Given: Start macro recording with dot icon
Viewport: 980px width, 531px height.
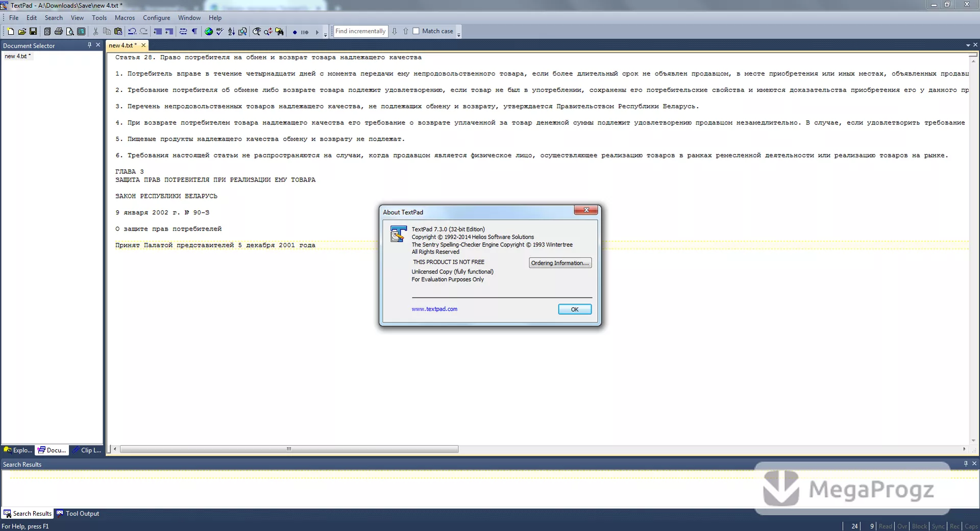Looking at the screenshot, I should point(295,32).
